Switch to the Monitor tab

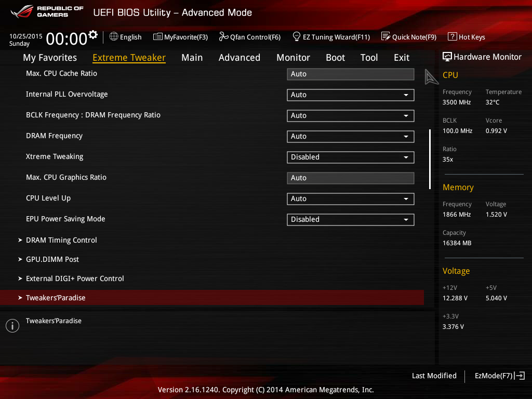[x=293, y=58]
